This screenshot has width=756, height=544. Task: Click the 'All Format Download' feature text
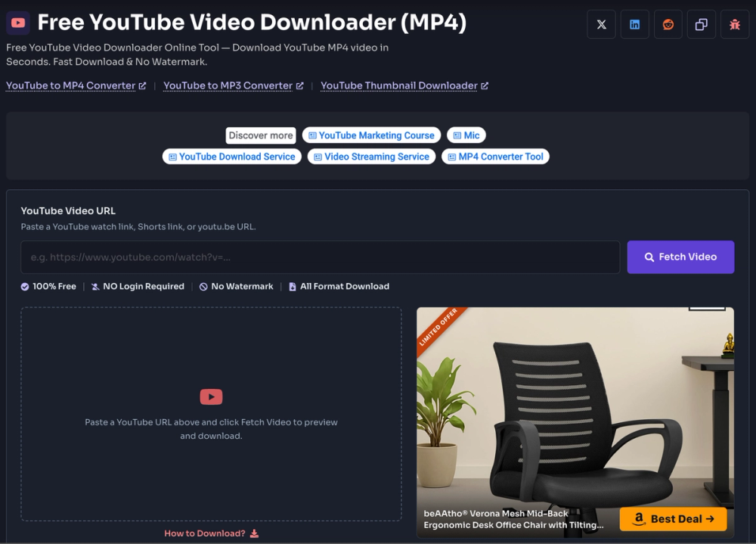(344, 286)
